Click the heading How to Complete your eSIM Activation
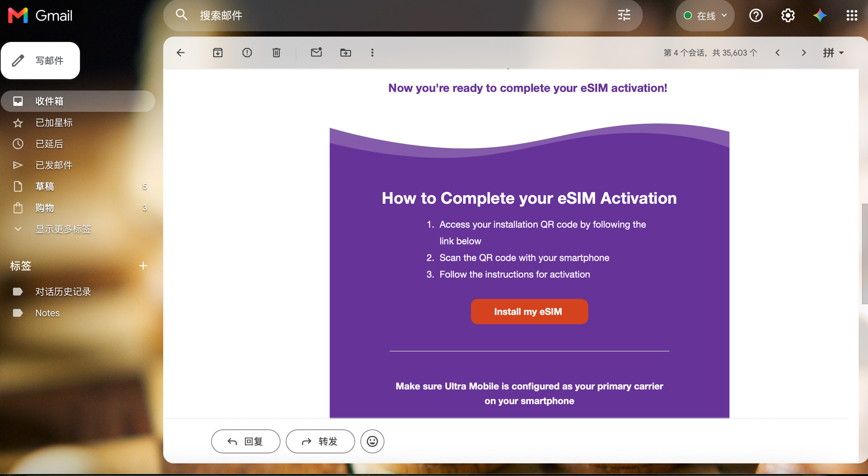 pos(529,198)
